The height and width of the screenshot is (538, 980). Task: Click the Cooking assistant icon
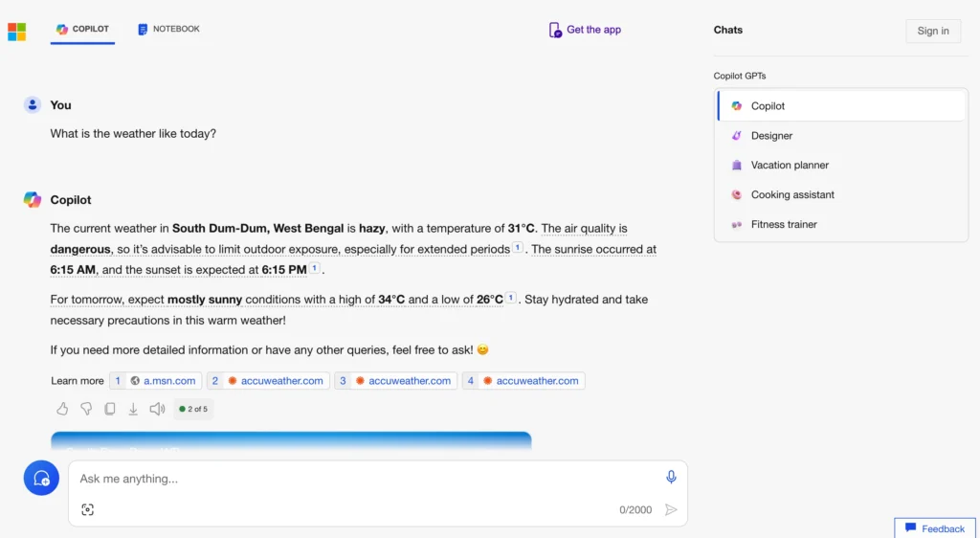[737, 194]
